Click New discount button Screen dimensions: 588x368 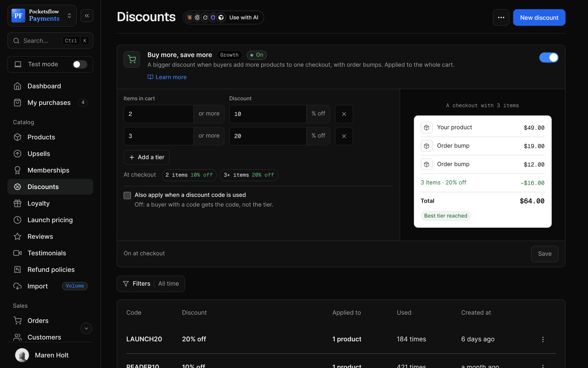(x=539, y=18)
